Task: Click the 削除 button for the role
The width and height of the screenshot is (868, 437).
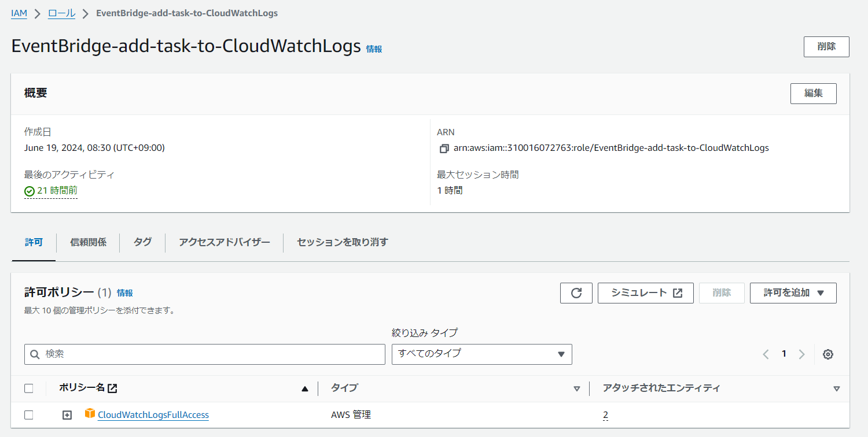Action: 826,47
